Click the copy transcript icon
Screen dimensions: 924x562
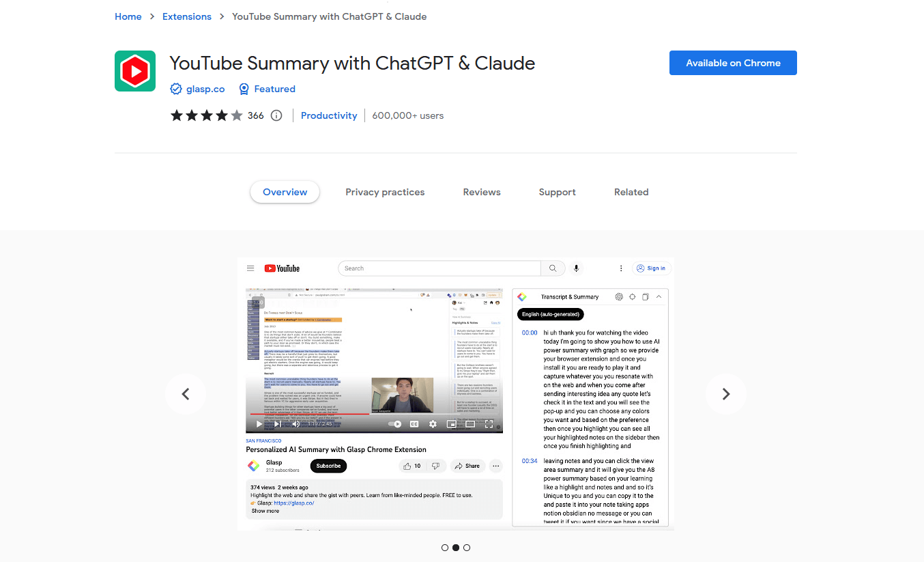pyautogui.click(x=646, y=297)
